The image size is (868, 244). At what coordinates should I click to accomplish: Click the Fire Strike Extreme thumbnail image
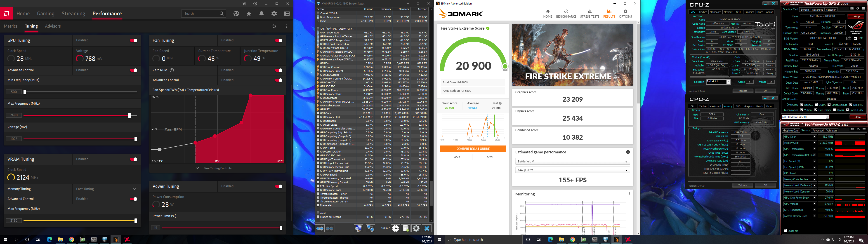pos(573,55)
